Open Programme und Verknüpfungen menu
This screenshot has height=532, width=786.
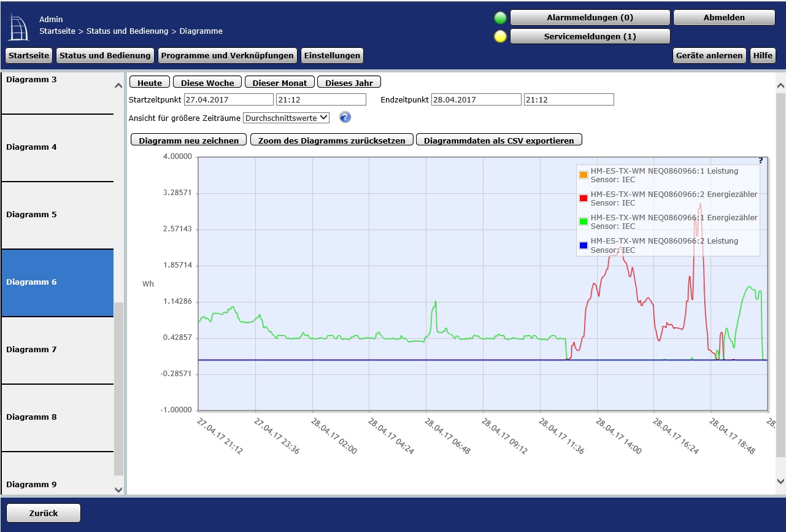pos(227,55)
